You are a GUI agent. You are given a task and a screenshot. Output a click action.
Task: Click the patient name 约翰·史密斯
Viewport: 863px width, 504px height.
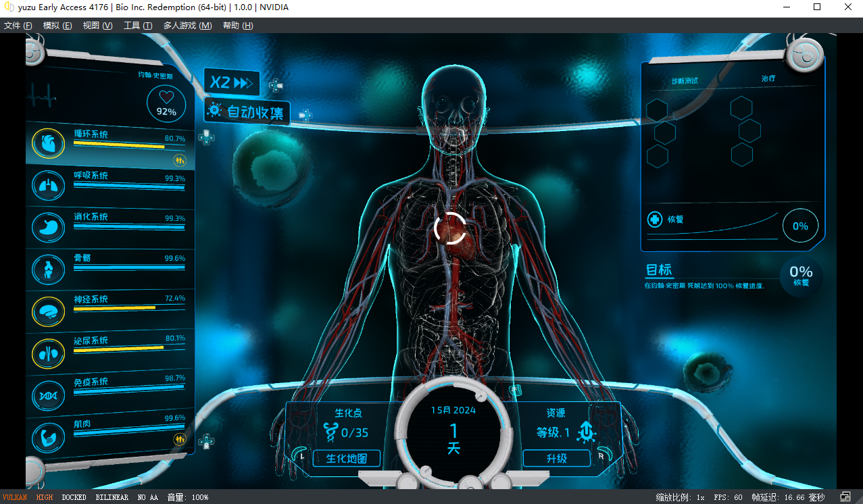(x=155, y=76)
